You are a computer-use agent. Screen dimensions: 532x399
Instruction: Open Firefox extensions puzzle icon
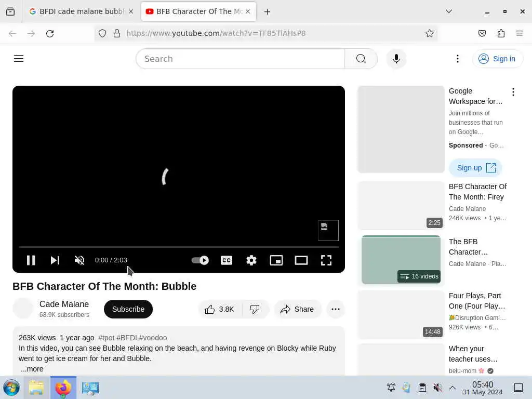tap(501, 33)
